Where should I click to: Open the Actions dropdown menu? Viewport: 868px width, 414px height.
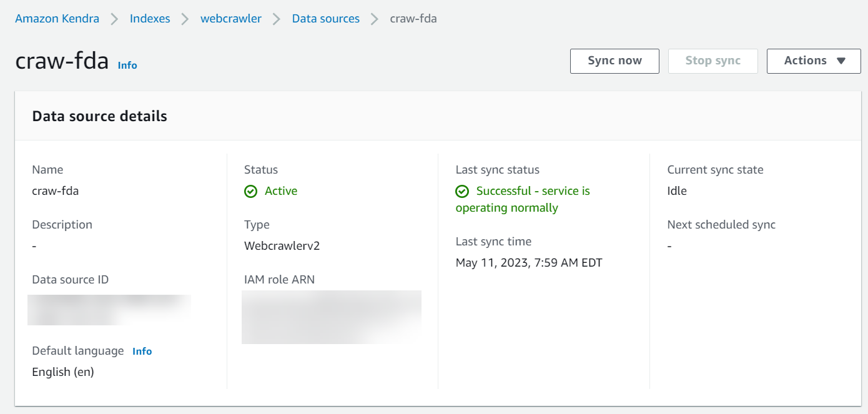point(813,61)
